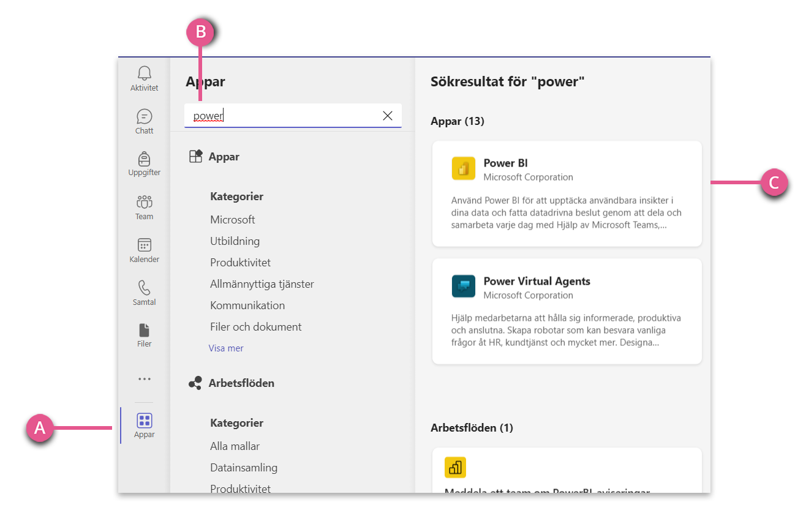
Task: Select Produktivitet under Appar categories
Action: 241,263
